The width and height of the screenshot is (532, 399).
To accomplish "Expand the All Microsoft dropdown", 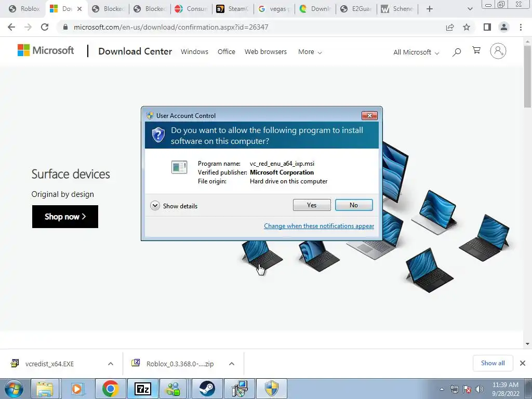I will (x=416, y=52).
